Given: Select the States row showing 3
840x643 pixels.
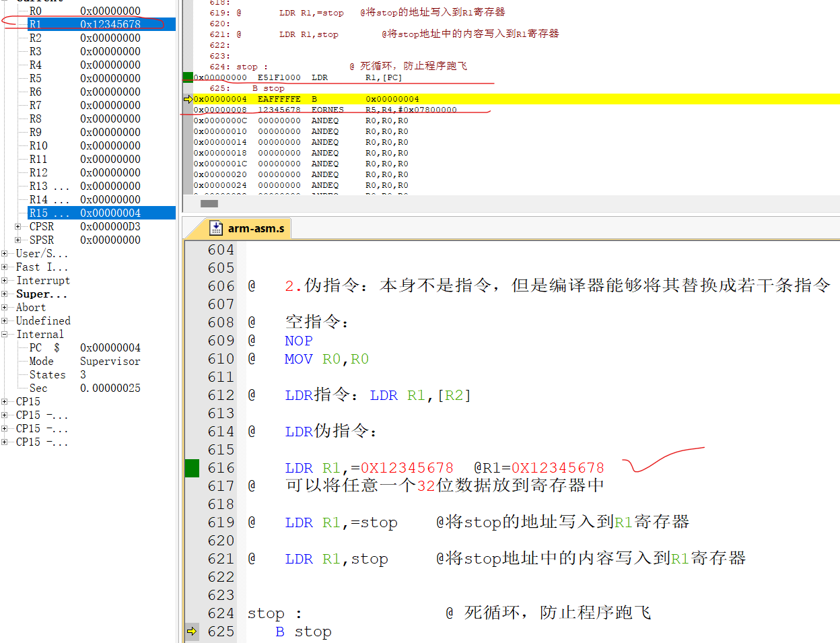Looking at the screenshot, I should (x=101, y=375).
